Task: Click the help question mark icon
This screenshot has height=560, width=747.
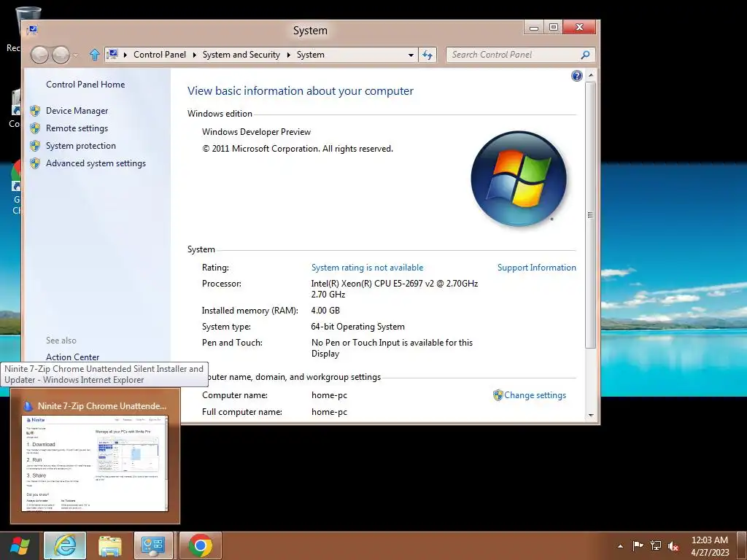Action: click(x=576, y=76)
